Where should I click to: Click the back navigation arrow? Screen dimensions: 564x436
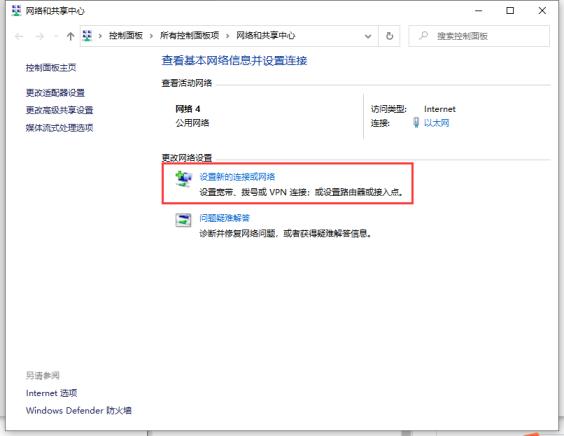click(x=19, y=36)
